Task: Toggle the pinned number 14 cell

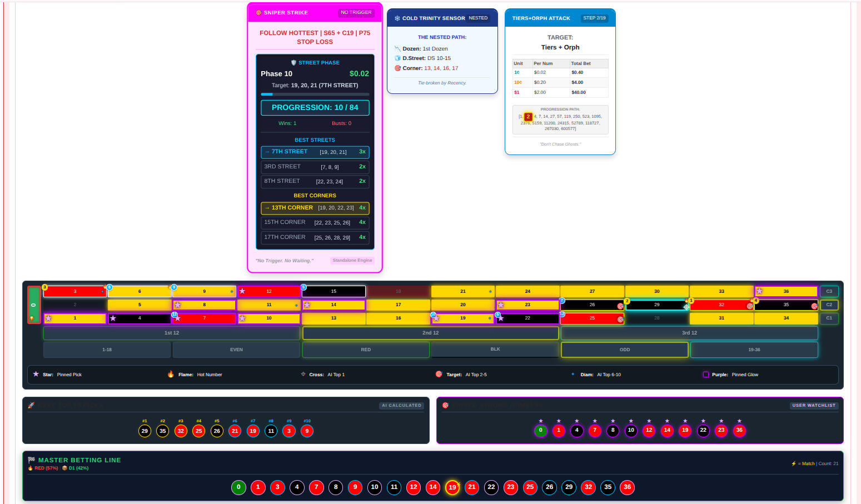Action: (334, 305)
